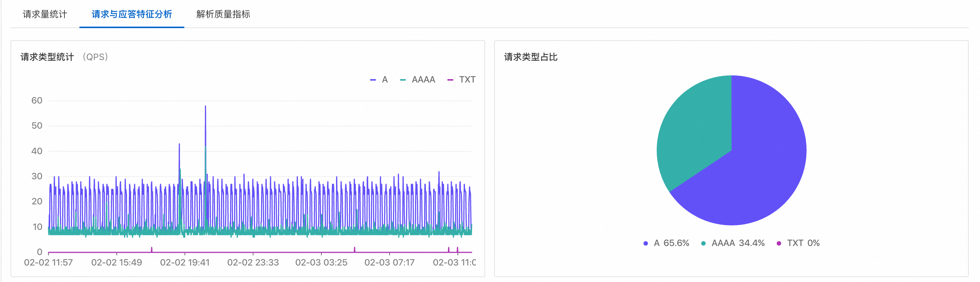Toggle the AAAA 34.4% pie legend entry

[733, 243]
